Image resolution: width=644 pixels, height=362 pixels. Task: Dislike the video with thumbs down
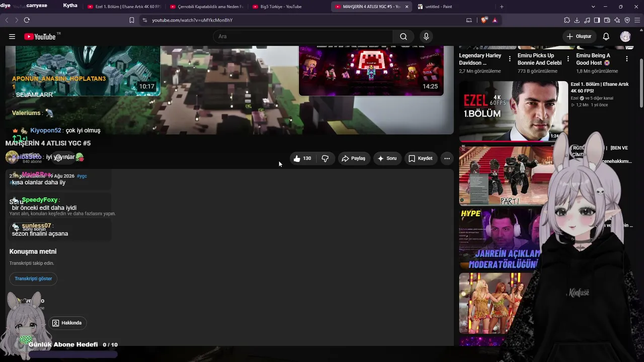(325, 158)
